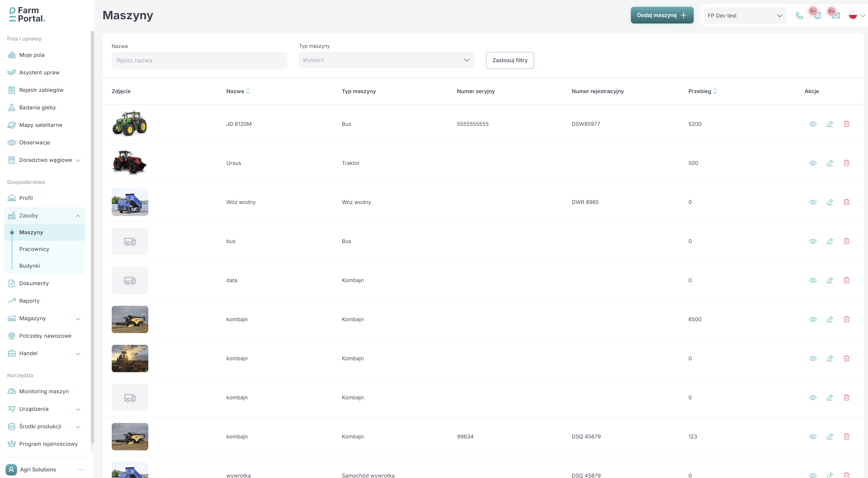Expand the Urządzenia menu

78,409
